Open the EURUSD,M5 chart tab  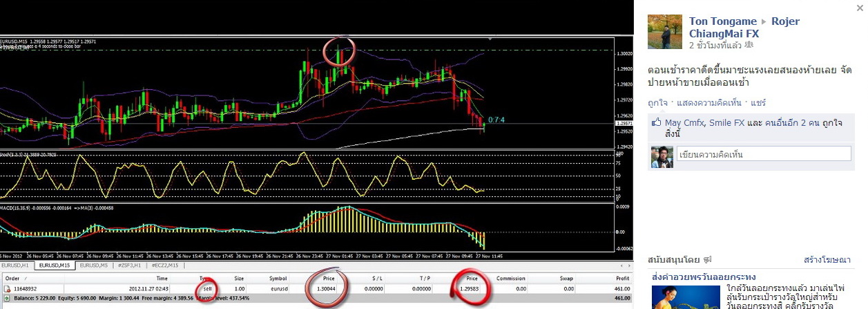coord(95,265)
